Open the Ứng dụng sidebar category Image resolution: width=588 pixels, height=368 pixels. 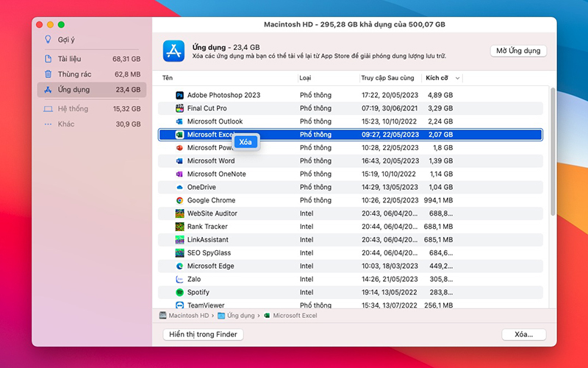point(92,90)
